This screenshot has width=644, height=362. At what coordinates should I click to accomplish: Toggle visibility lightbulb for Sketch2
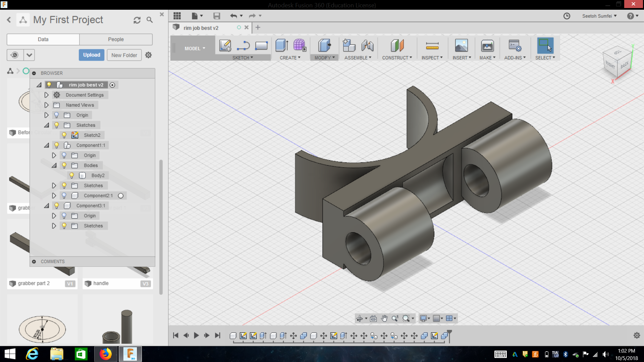[x=64, y=135]
